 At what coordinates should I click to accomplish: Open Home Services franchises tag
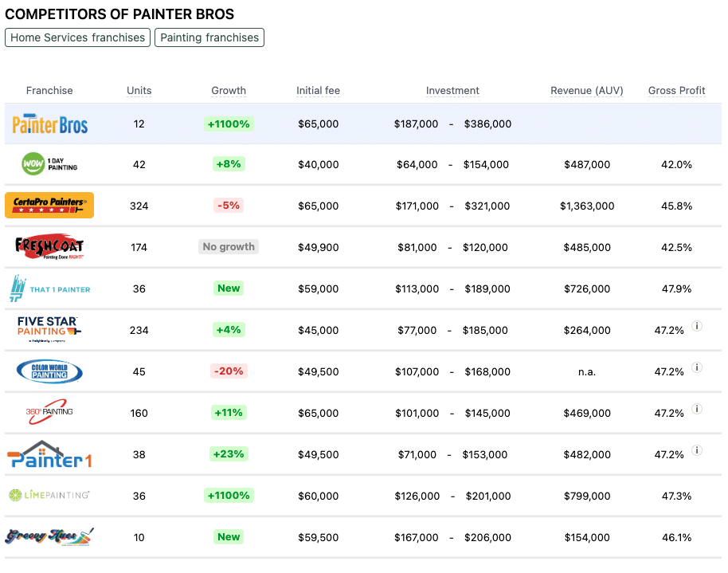[x=77, y=37]
